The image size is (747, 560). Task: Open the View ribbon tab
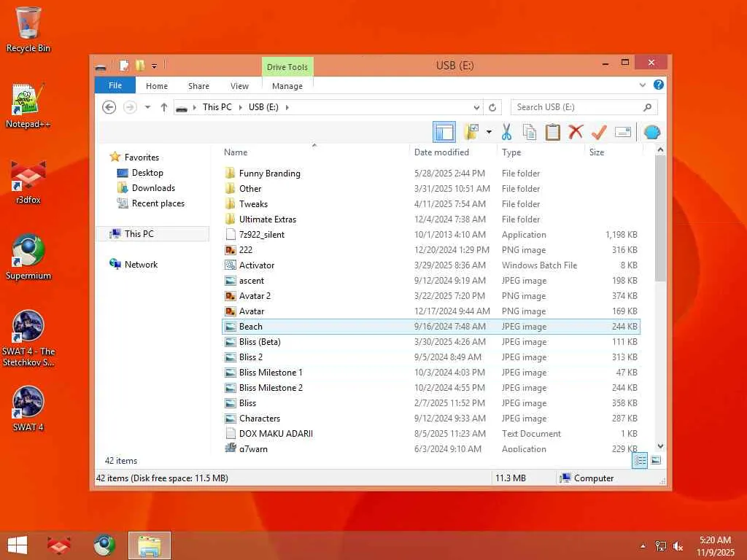tap(239, 86)
